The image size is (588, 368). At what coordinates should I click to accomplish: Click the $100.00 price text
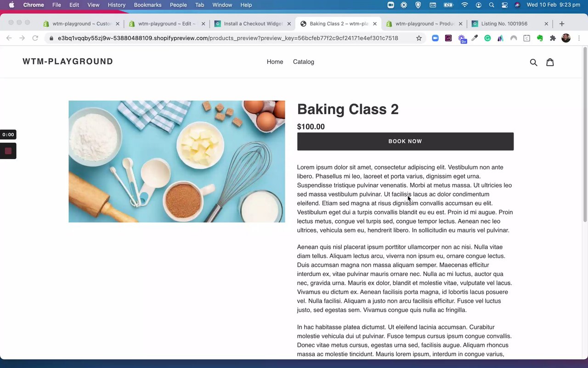[311, 127]
